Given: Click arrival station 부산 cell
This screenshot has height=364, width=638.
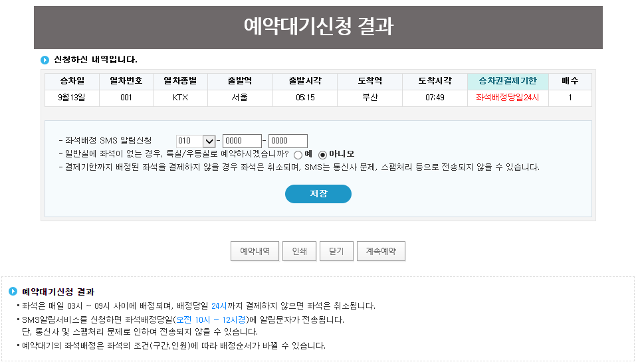Looking at the screenshot, I should (x=370, y=98).
